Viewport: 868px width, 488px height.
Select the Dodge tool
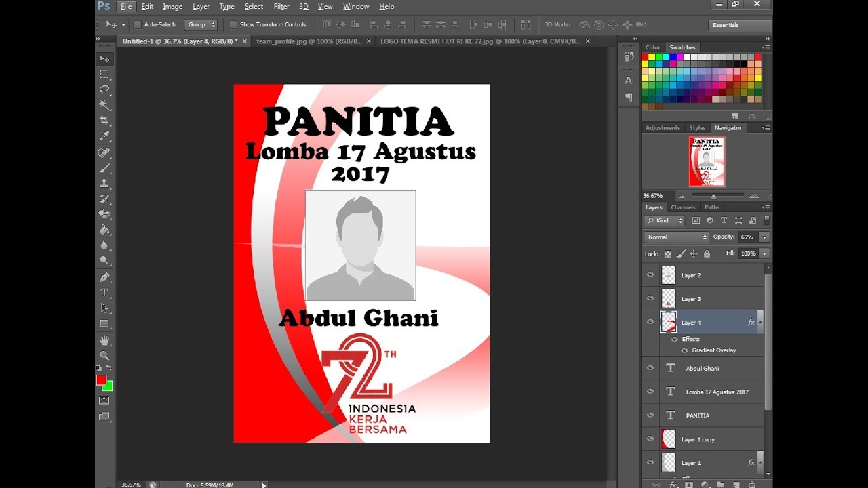click(104, 261)
